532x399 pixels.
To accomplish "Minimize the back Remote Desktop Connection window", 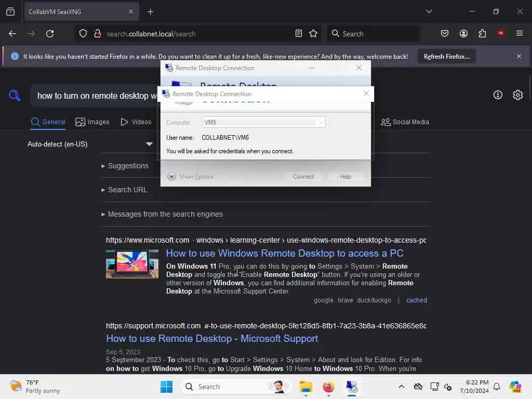I will [312, 68].
